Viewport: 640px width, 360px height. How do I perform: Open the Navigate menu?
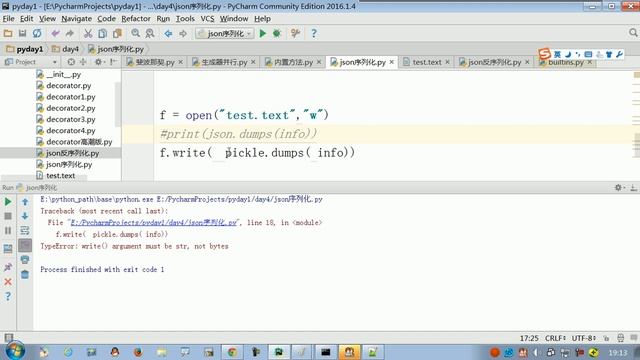pyautogui.click(x=76, y=19)
